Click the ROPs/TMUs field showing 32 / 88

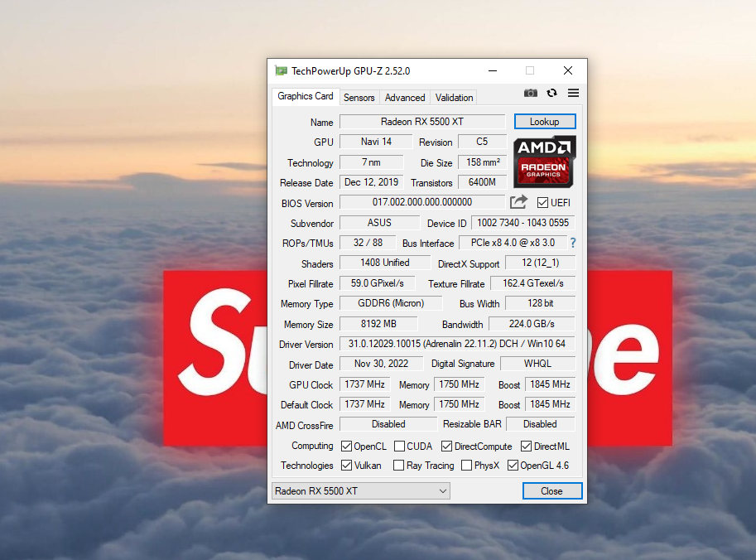(x=368, y=243)
